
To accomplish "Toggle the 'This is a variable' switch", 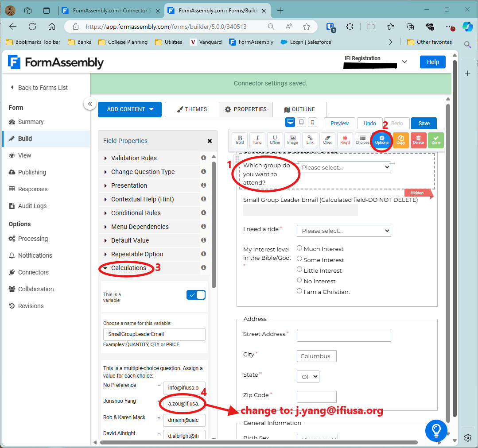I will [196, 295].
